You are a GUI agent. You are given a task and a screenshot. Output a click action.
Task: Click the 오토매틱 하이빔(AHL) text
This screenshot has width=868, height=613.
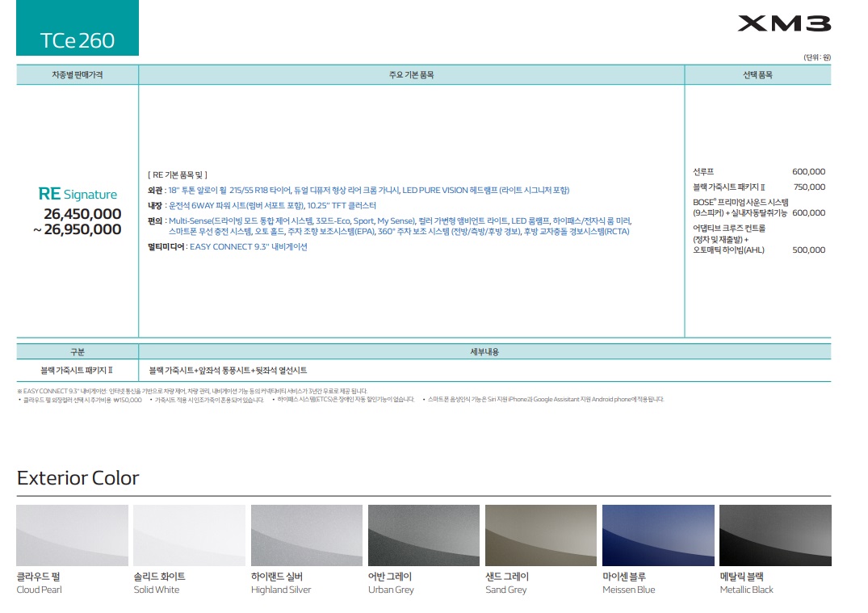(728, 250)
